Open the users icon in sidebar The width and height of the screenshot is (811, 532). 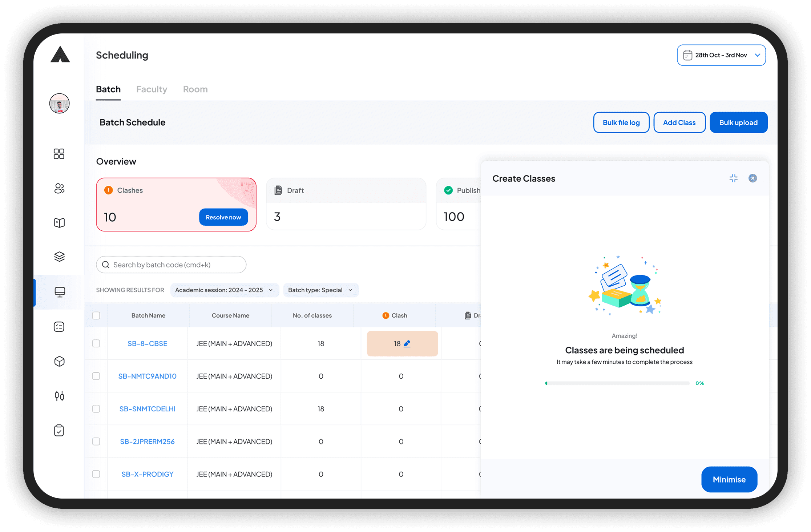click(59, 188)
